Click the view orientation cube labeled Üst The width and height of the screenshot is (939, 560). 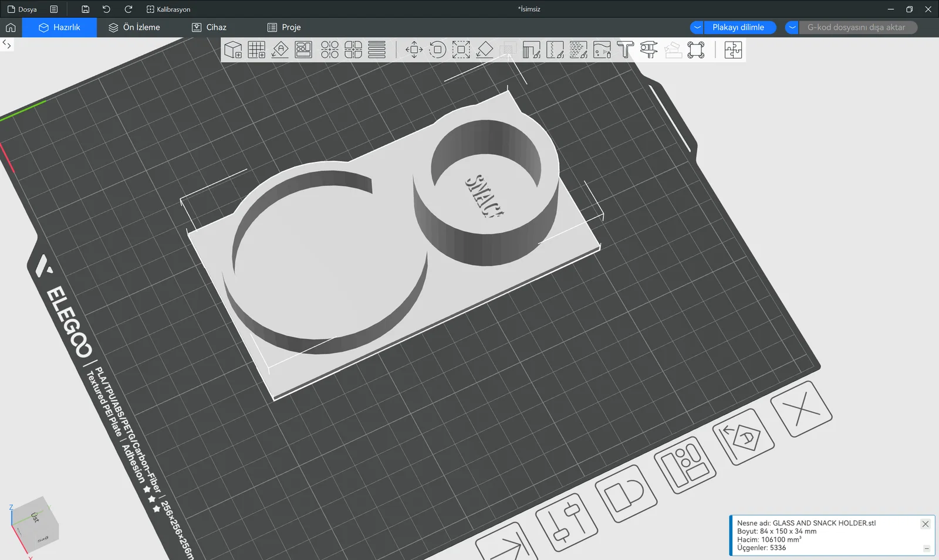[35, 524]
